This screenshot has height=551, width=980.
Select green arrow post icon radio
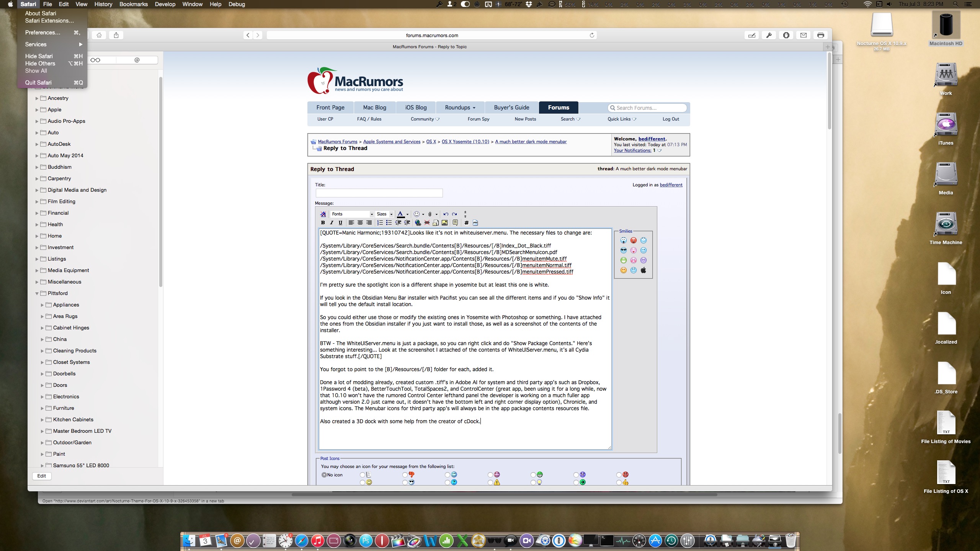click(576, 483)
